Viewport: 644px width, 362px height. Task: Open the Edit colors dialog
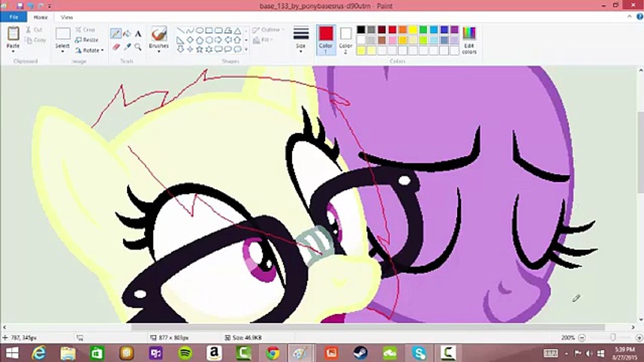469,40
